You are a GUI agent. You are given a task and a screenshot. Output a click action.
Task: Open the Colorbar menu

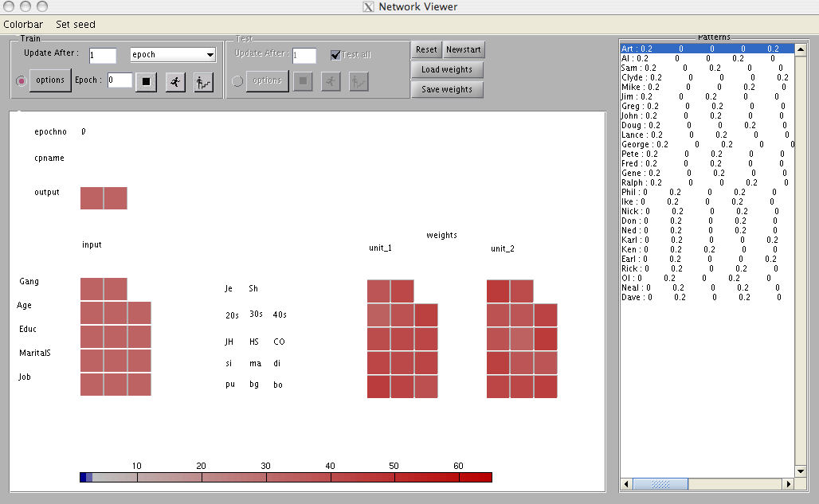pos(23,25)
